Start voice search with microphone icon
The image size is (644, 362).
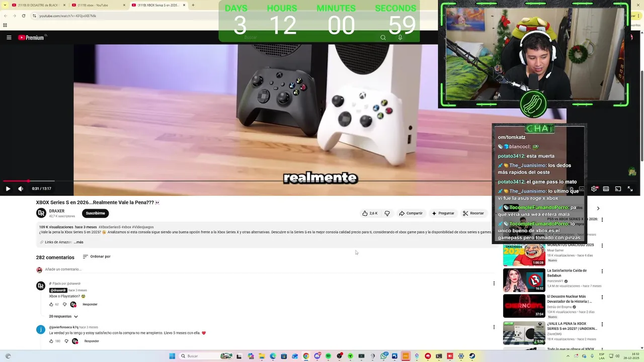click(400, 37)
